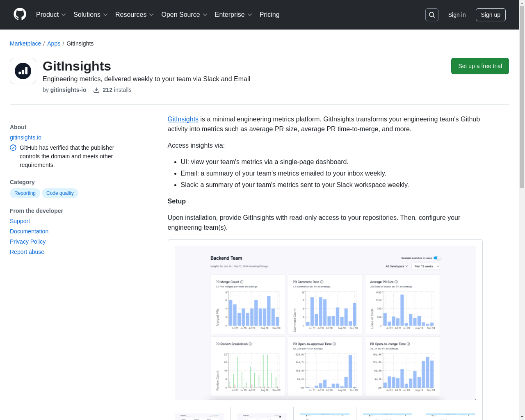This screenshot has height=420, width=525.
Task: Click Sign in
Action: [x=457, y=15]
